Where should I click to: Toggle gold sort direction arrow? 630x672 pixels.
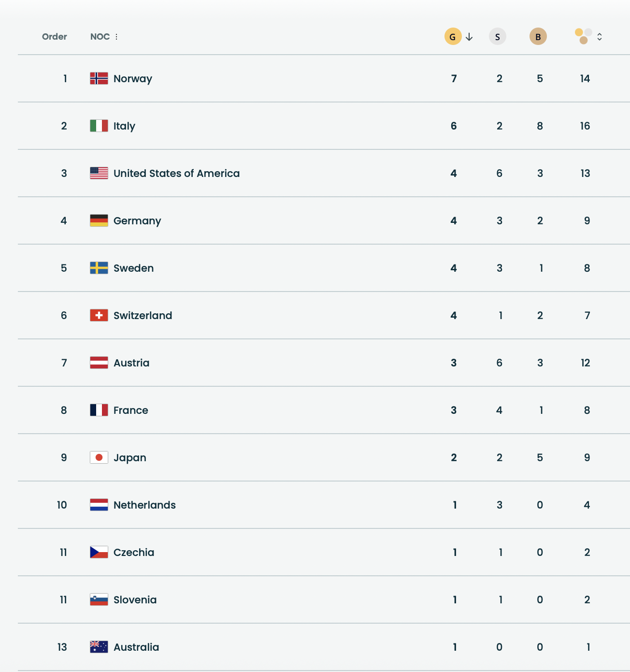coord(469,37)
